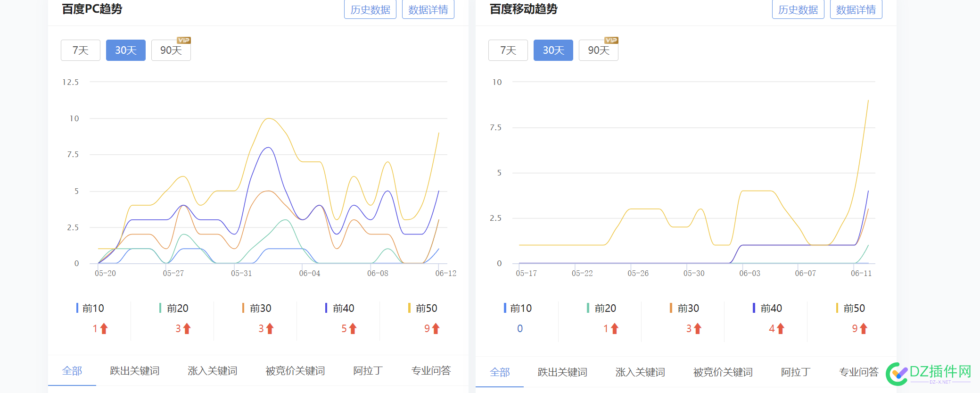Toggle 前10 legend in PC chart

90,308
